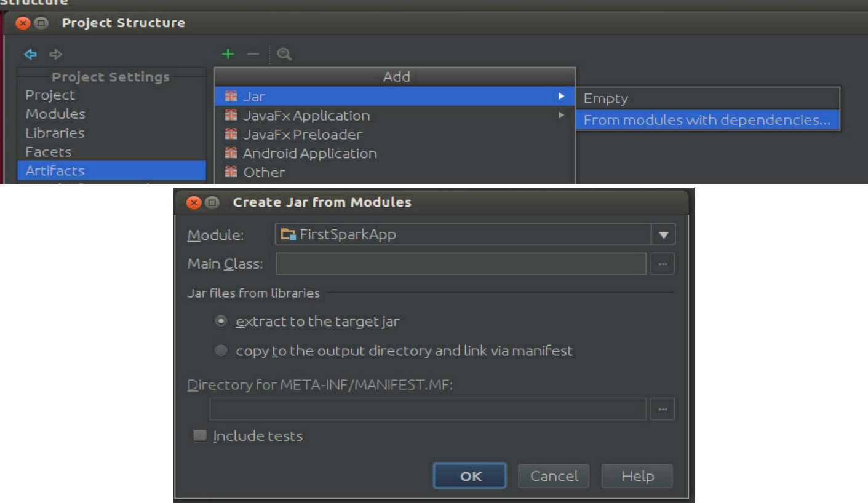
Task: Click the Android Application gift icon
Action: click(x=231, y=154)
